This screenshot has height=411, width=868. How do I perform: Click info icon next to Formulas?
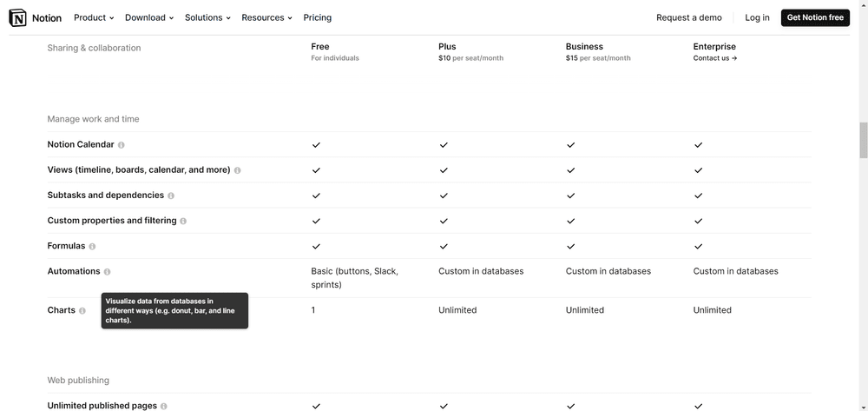[x=92, y=247]
